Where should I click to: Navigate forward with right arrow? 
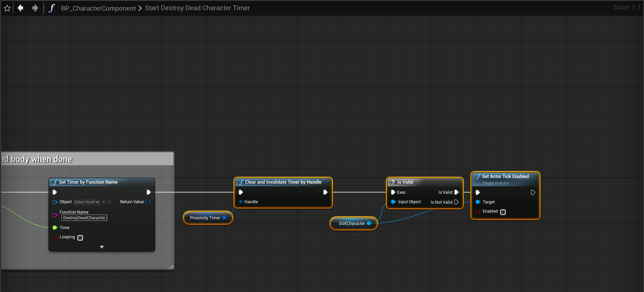pos(35,8)
